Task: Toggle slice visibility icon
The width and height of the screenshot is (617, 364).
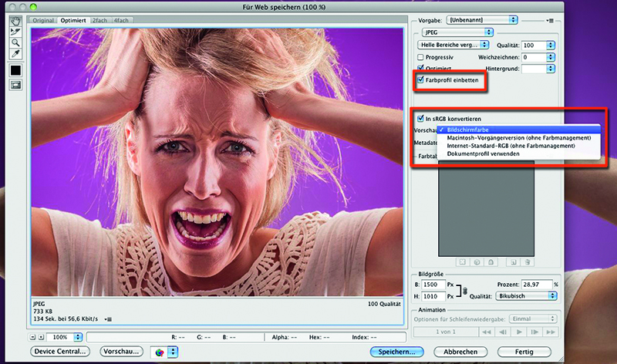Action: (15, 85)
